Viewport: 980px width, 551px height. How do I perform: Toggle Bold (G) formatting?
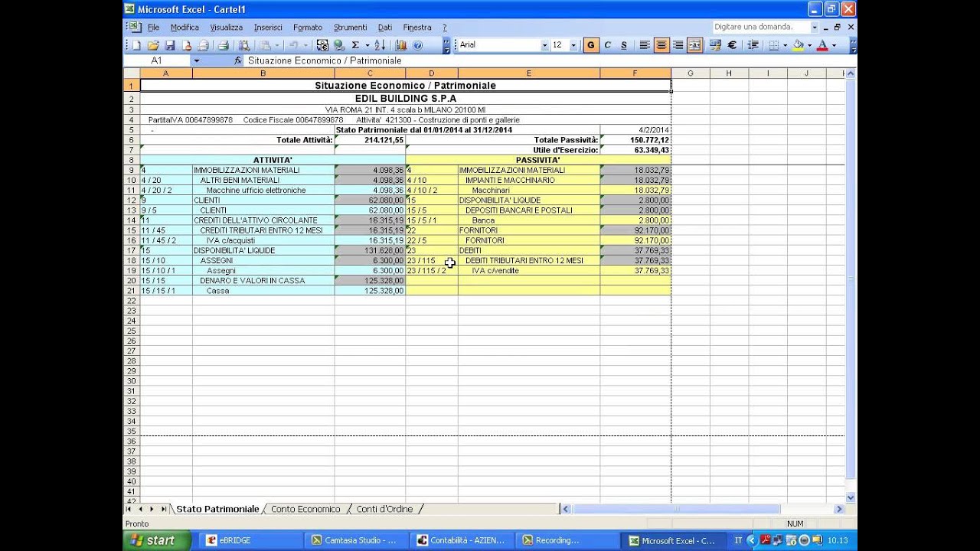(591, 45)
